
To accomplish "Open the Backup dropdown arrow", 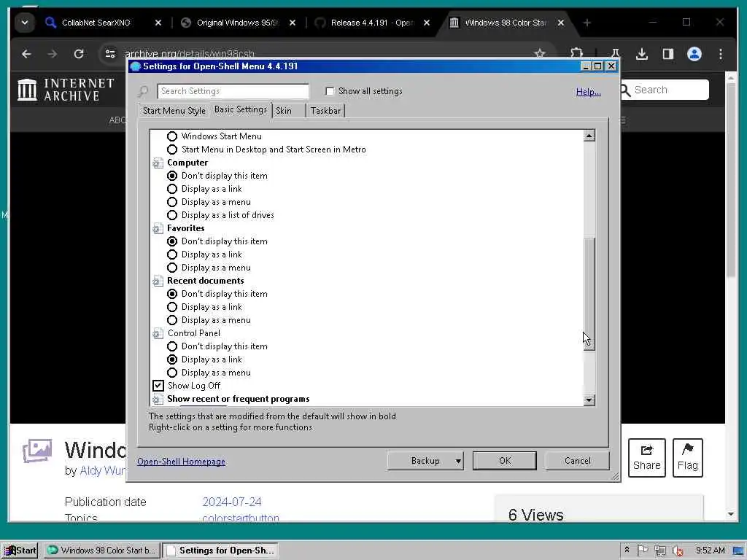I will point(458,461).
